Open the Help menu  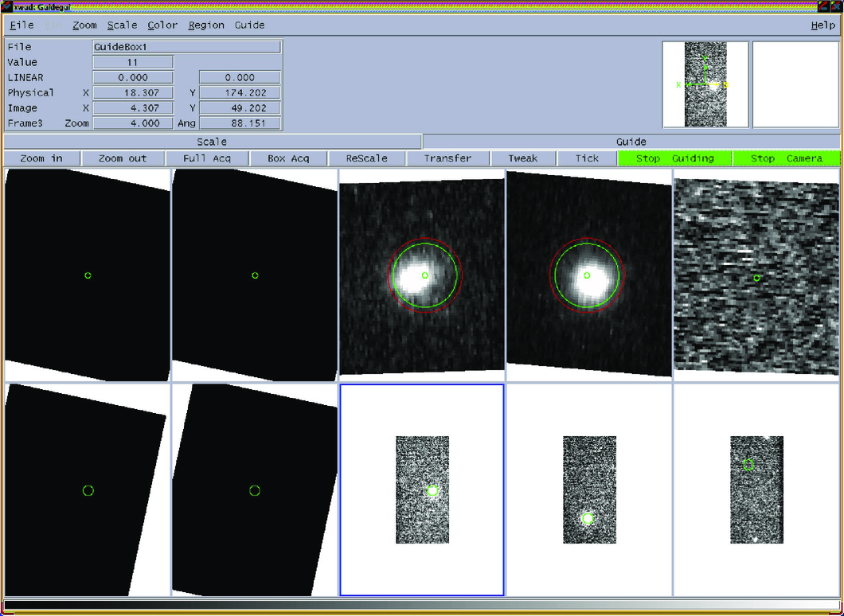click(823, 25)
